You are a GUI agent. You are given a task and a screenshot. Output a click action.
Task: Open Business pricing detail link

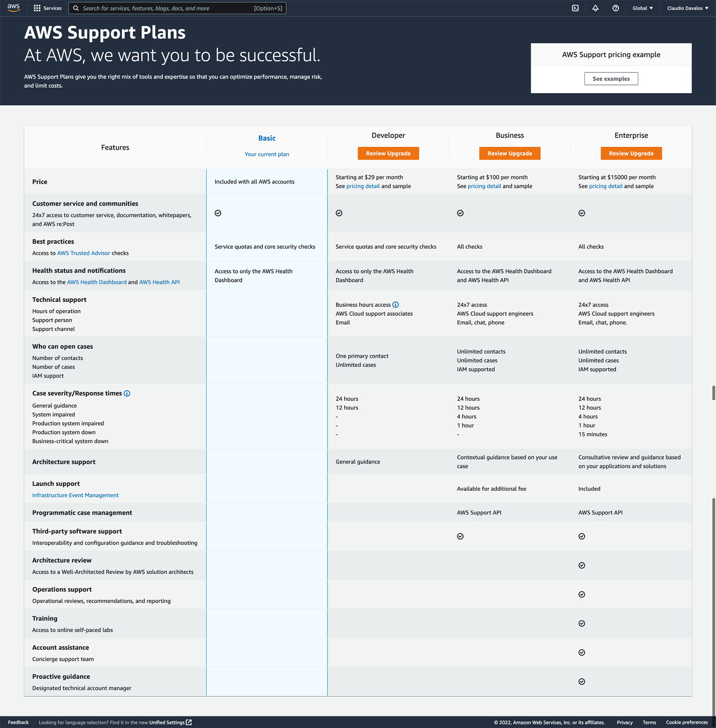click(484, 186)
